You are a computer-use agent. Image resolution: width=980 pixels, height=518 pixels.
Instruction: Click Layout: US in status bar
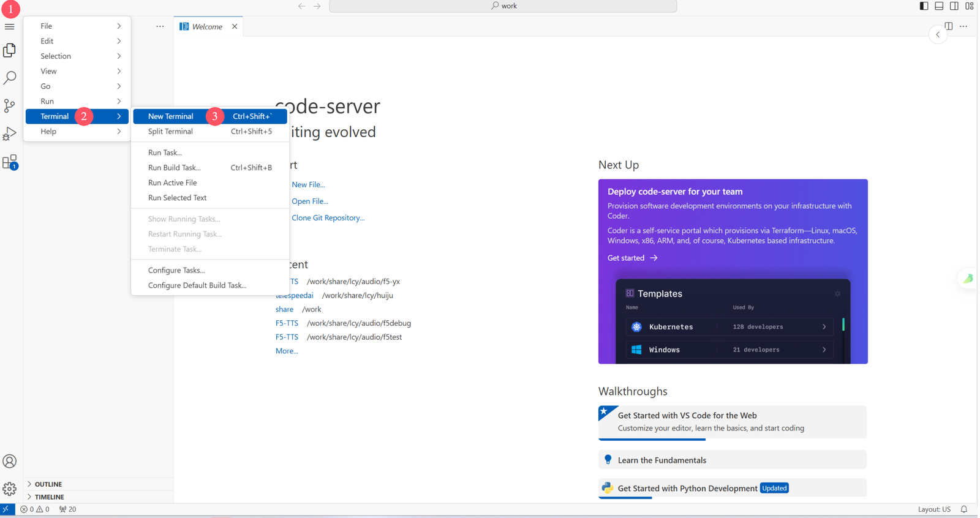click(934, 509)
